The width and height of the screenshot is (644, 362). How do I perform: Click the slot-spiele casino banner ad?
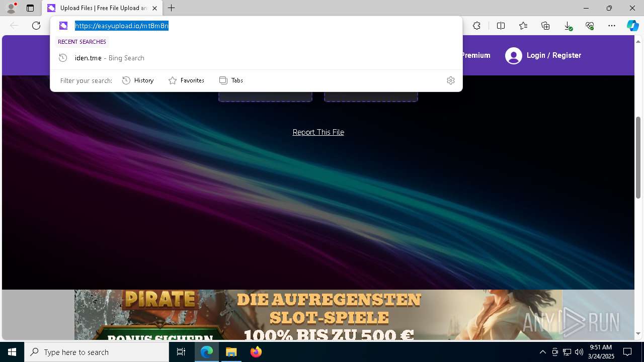(x=318, y=315)
